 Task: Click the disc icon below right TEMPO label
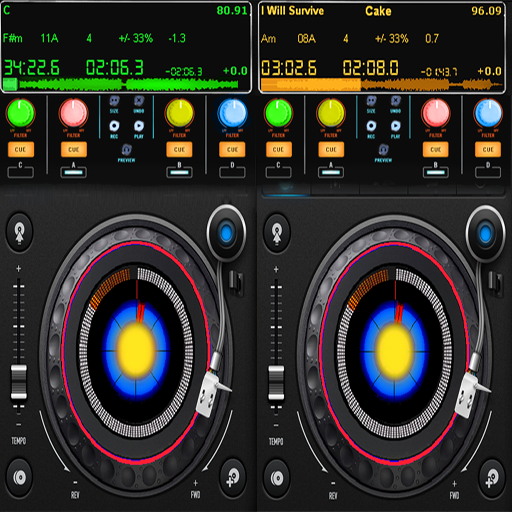click(277, 478)
